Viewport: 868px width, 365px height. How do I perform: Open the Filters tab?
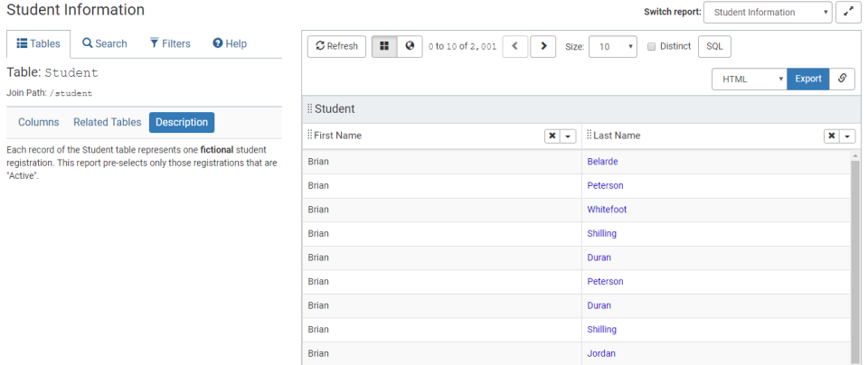[170, 43]
